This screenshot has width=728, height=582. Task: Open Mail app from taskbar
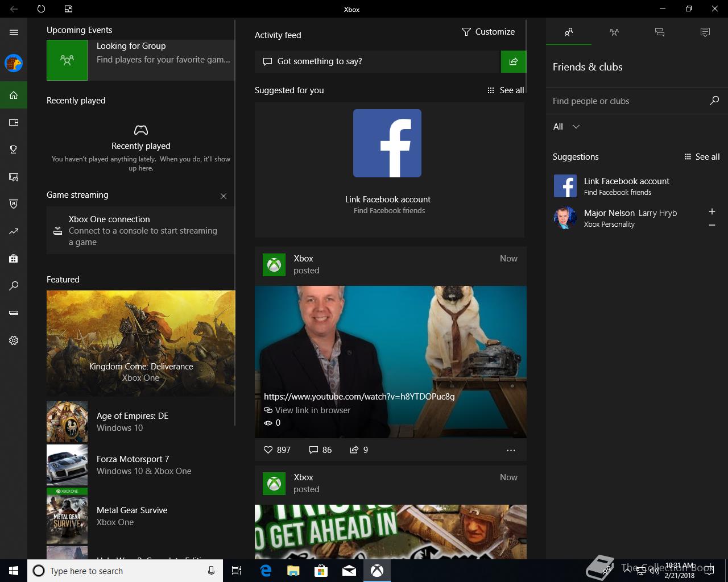(x=349, y=571)
